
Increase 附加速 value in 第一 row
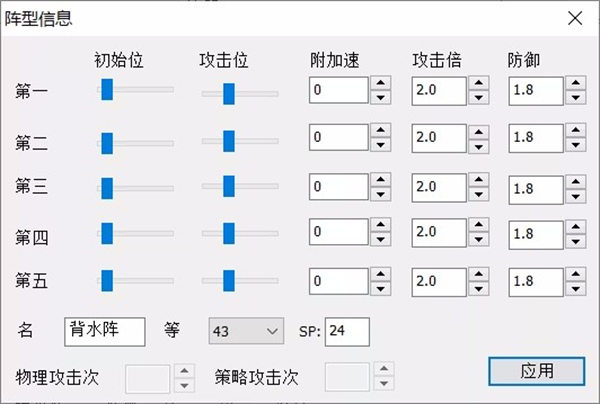[x=380, y=83]
